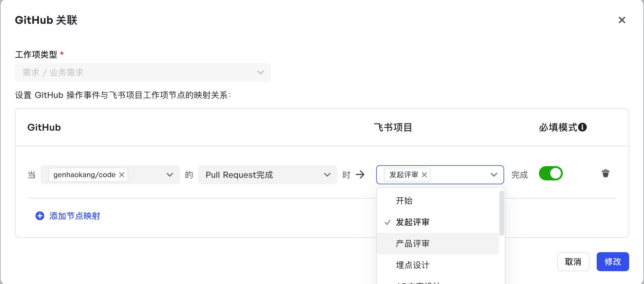Open the 工作项类型 dropdown

tap(143, 72)
